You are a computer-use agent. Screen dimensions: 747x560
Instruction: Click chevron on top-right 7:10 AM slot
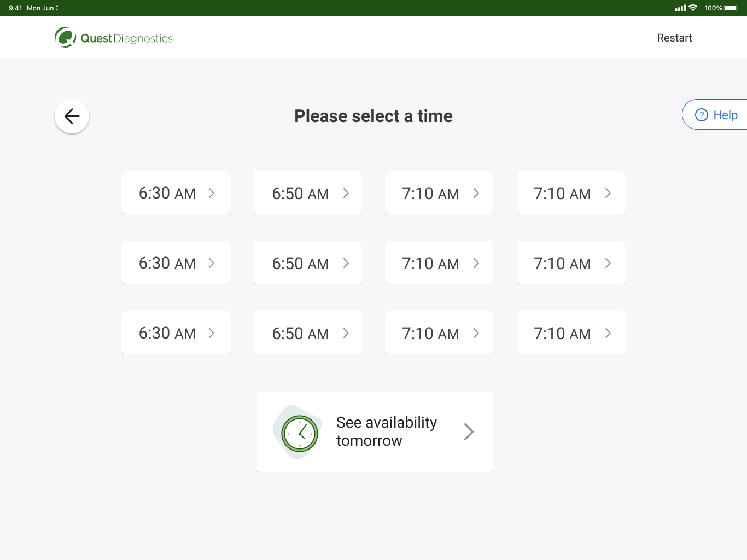point(608,193)
